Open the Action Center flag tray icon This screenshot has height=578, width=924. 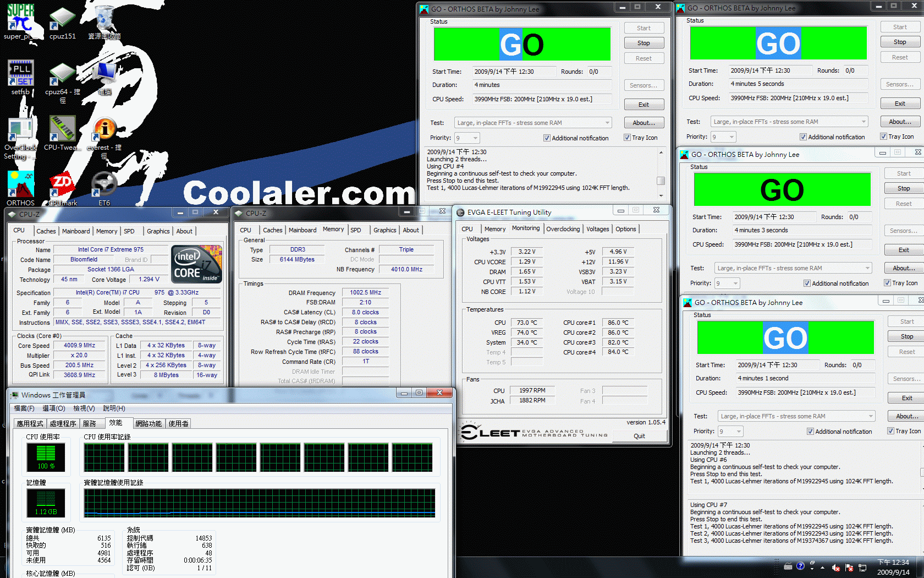[x=849, y=568]
